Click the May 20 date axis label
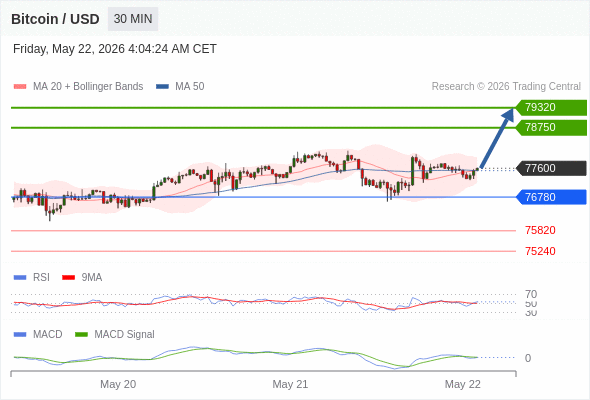 pos(118,384)
